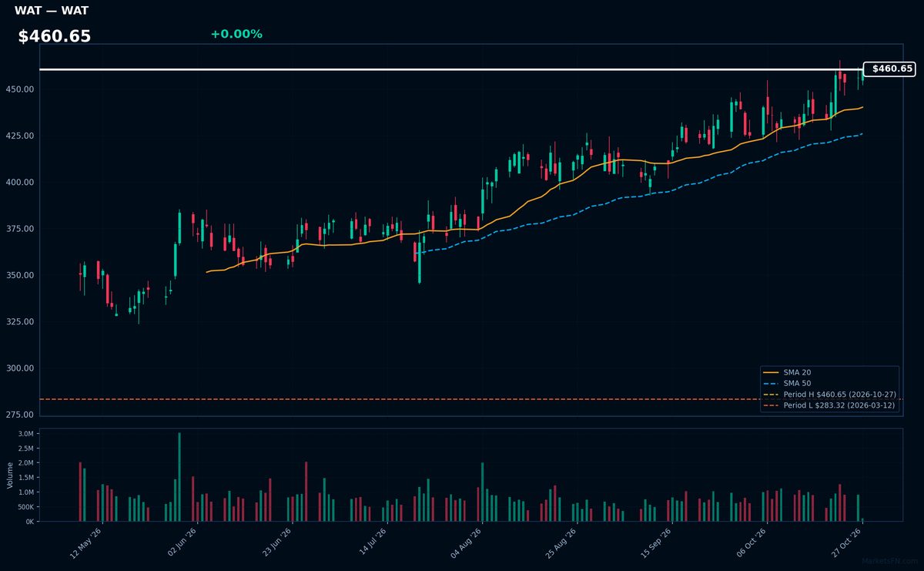Click the 350.00 price axis label

20,275
